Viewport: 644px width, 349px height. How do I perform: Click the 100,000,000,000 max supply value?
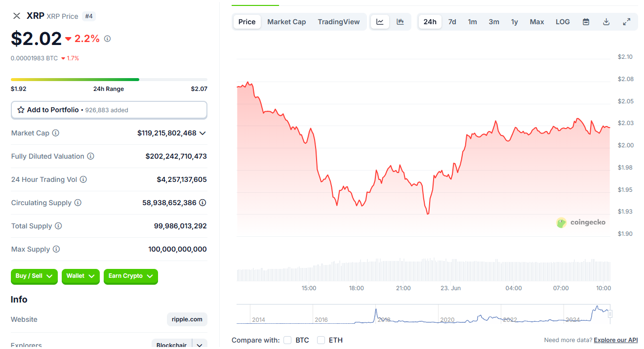[x=177, y=249]
